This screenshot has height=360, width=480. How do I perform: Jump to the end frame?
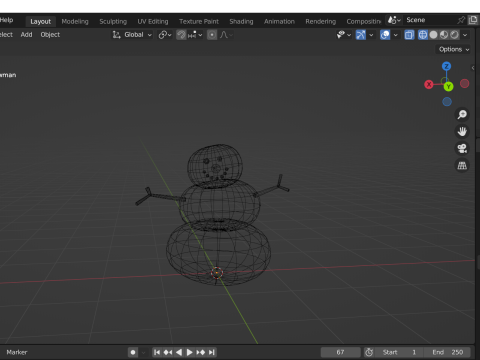pyautogui.click(x=212, y=352)
